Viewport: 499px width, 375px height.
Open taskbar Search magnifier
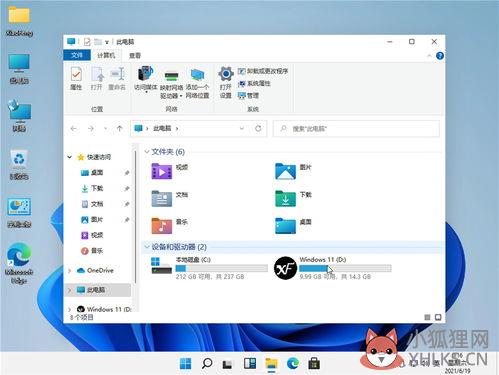tap(207, 363)
